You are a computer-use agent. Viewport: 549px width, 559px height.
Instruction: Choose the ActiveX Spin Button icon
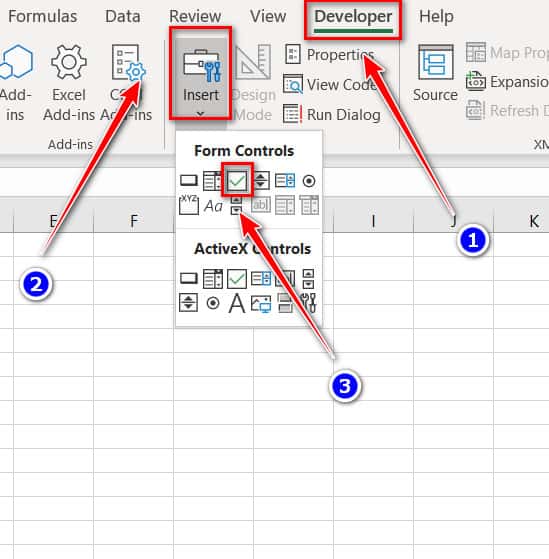[x=188, y=303]
